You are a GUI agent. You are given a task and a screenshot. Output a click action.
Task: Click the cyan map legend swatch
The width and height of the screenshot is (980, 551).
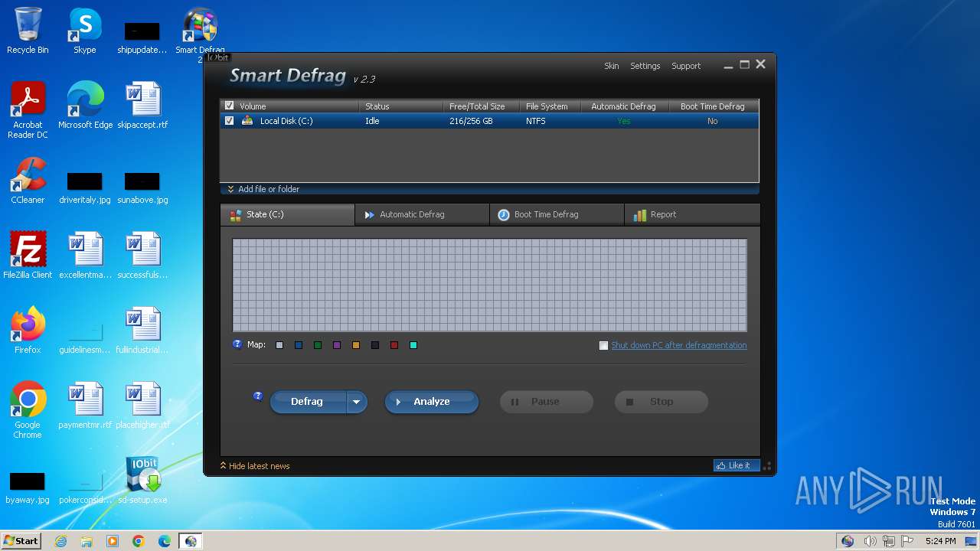click(x=413, y=345)
